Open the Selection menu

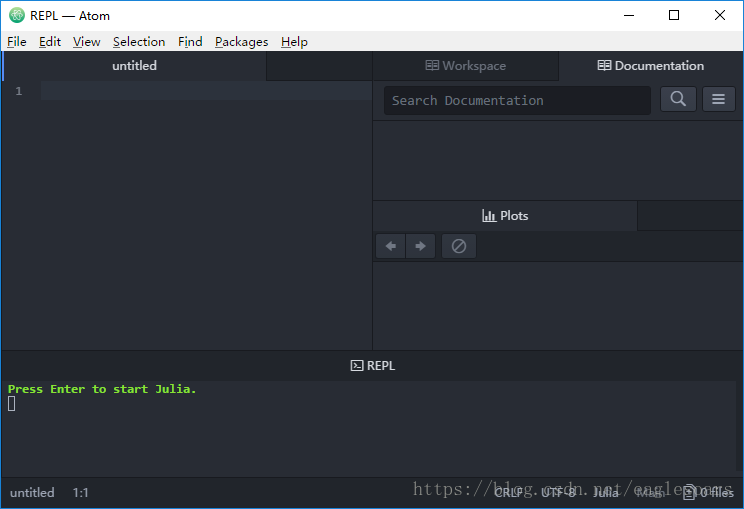[139, 42]
